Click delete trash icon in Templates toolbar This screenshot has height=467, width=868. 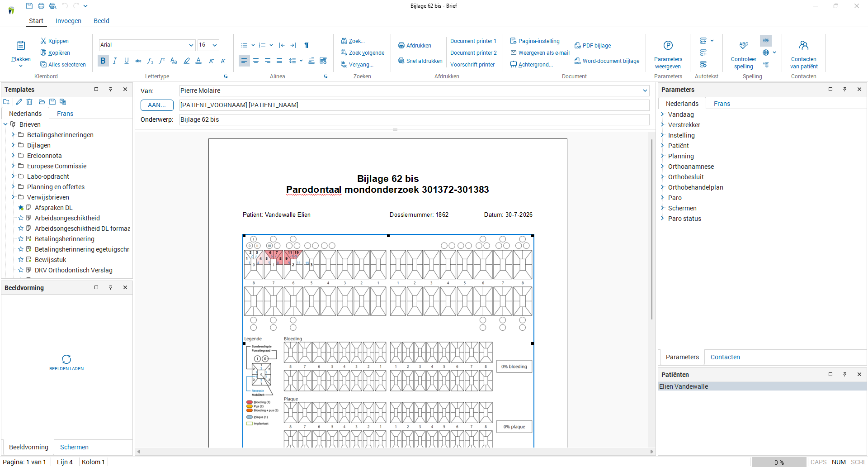(29, 102)
